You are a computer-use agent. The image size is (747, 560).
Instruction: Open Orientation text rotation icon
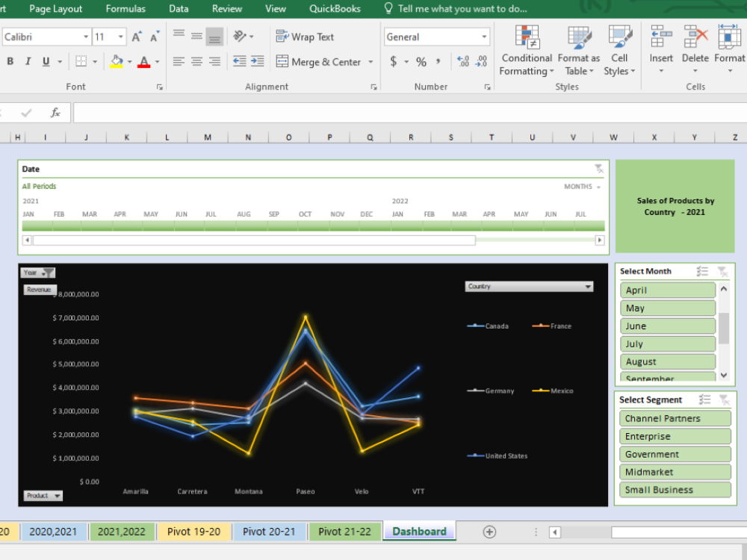tap(240, 36)
